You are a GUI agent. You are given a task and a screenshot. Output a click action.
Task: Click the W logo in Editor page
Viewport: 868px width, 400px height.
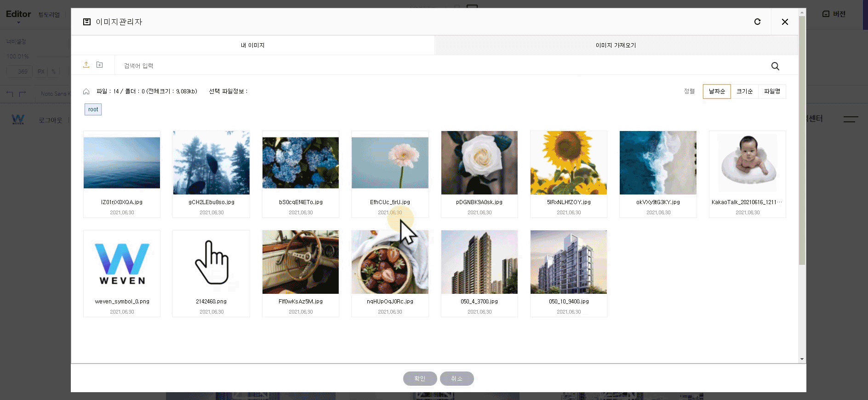pos(18,120)
